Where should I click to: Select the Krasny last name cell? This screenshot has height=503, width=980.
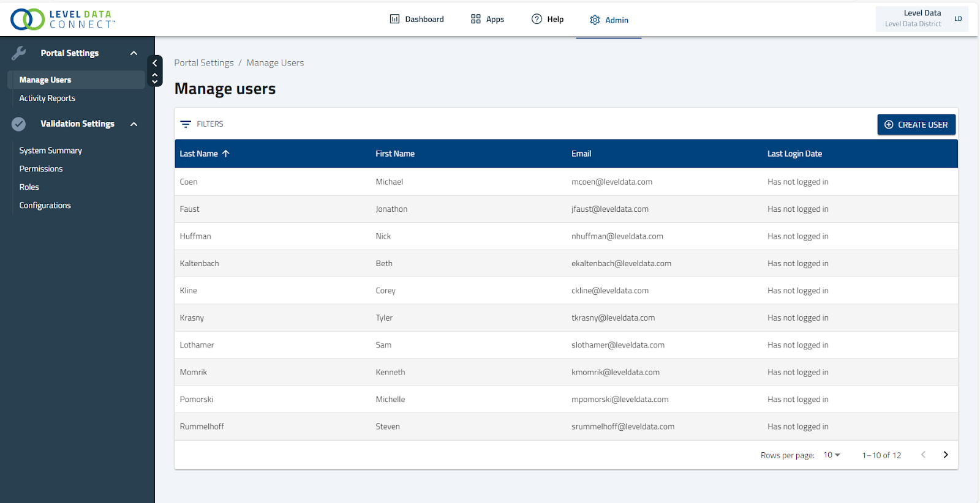tap(192, 318)
